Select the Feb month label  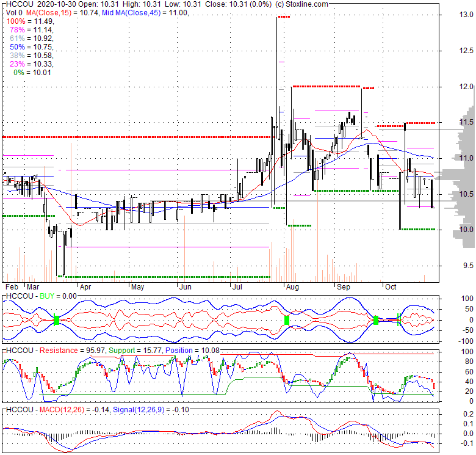pos(12,287)
